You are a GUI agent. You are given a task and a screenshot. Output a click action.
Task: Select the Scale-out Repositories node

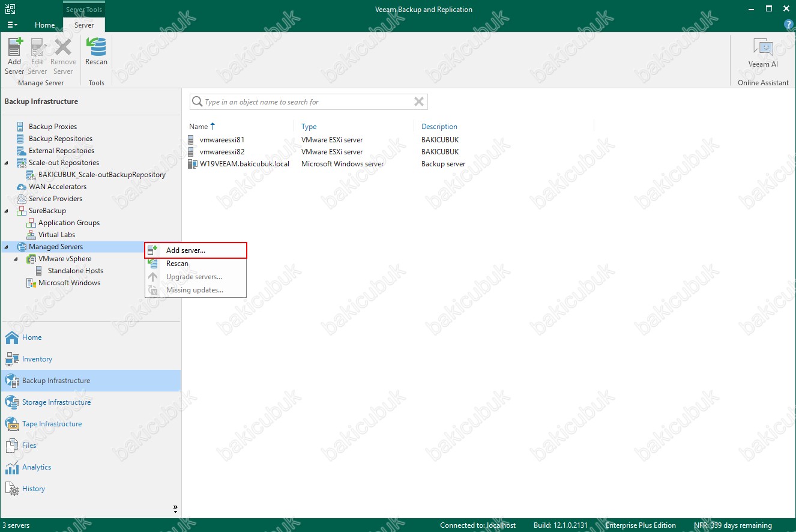[64, 163]
